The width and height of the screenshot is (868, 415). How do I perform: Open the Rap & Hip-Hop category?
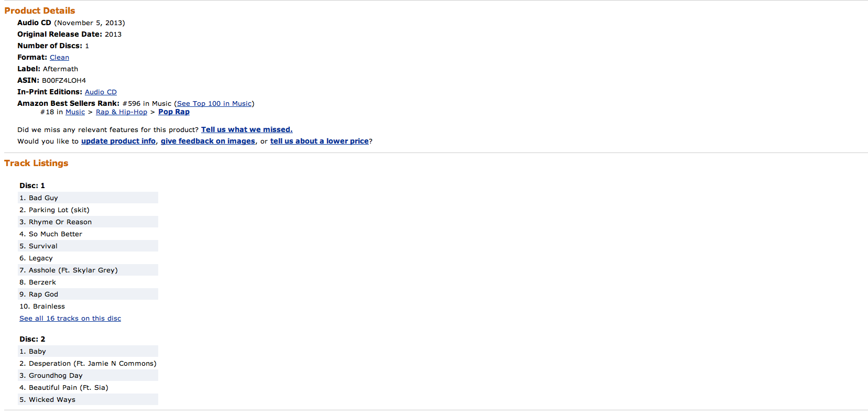pos(122,112)
